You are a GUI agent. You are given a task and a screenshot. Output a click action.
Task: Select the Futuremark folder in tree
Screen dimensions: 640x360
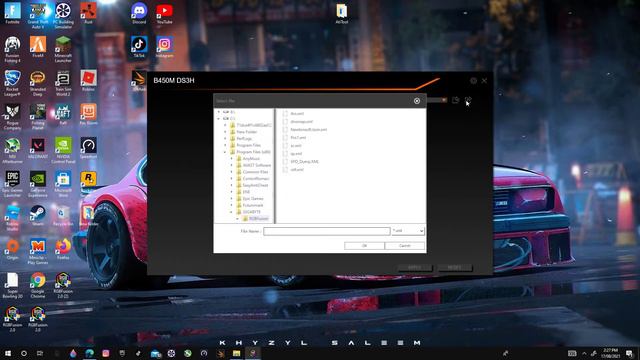tap(249, 205)
